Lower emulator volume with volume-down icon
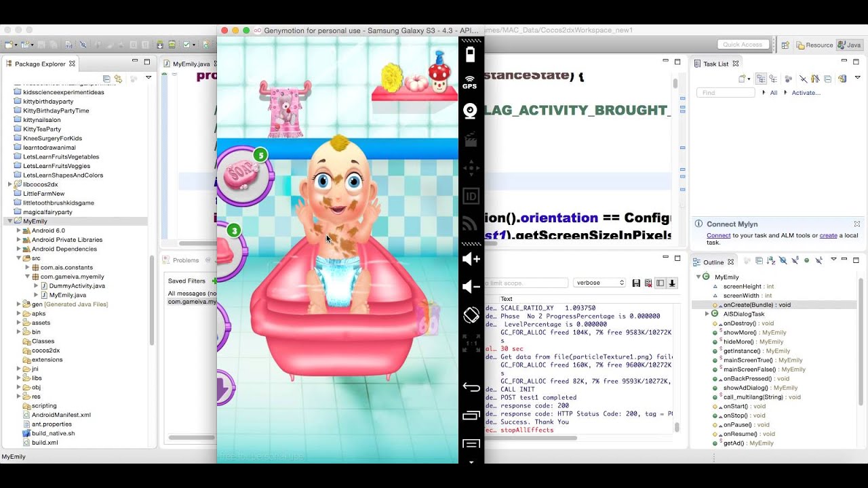 pos(471,287)
